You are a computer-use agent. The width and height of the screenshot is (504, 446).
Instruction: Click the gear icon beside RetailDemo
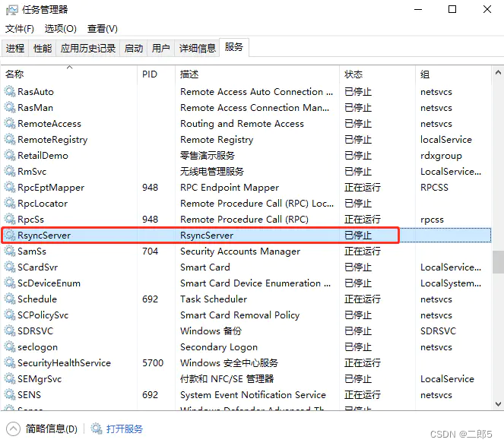click(10, 155)
